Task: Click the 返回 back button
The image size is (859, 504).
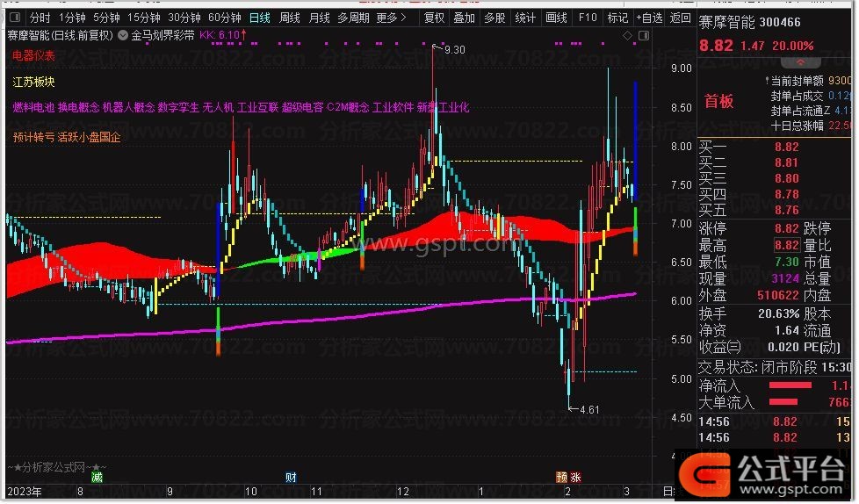Action: (681, 18)
